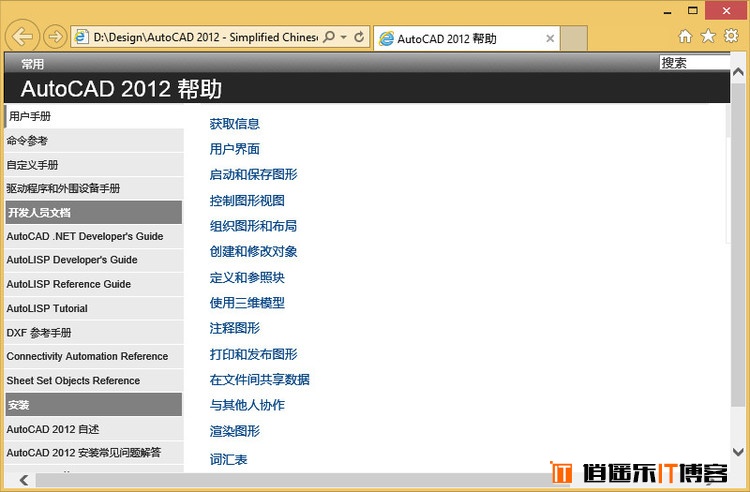Open Sheet Set Objects Reference
Screen dimensions: 750x492
[94, 381]
